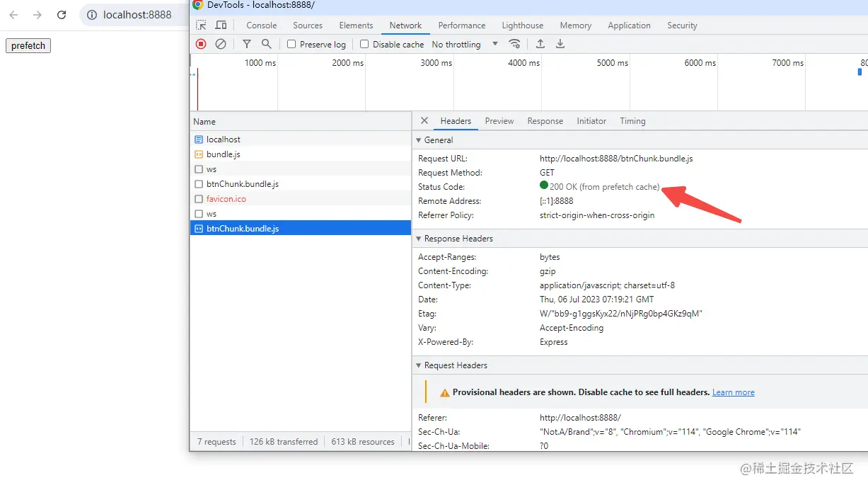Click the localhost:8888 address bar
The image size is (868, 490).
point(137,15)
